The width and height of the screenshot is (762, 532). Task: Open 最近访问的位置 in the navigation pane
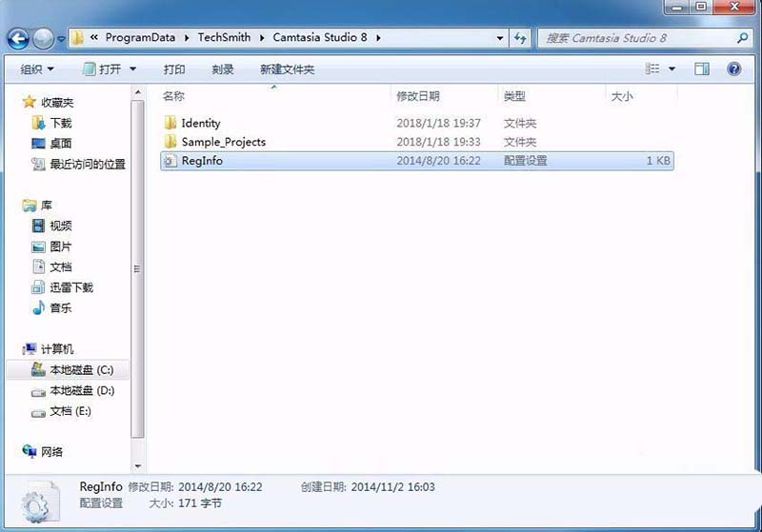(88, 164)
